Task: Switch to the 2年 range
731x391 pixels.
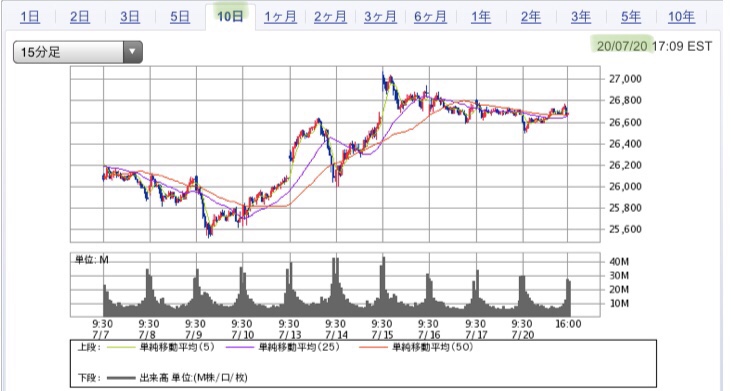Action: [531, 17]
